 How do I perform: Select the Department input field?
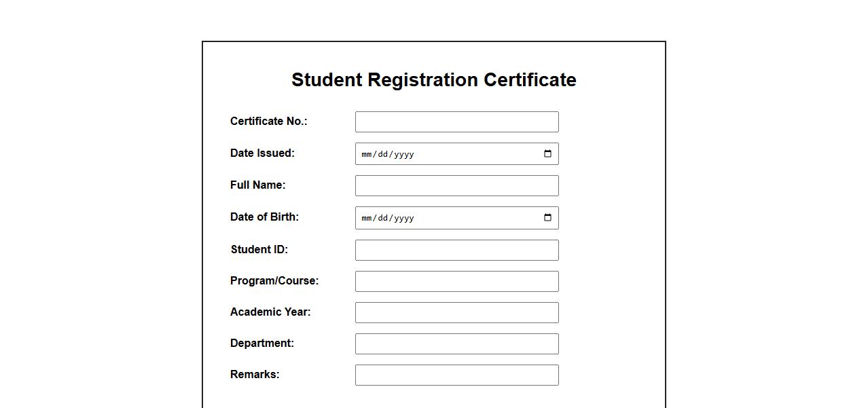456,344
